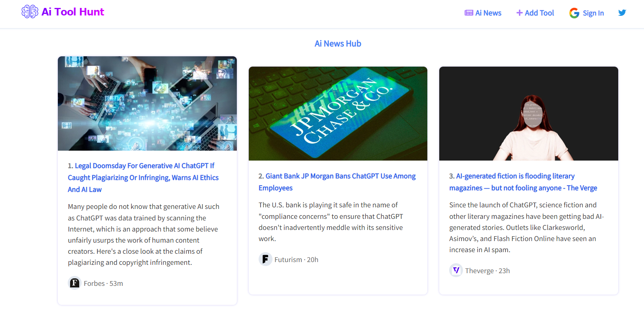Click the Sign In link

(593, 13)
